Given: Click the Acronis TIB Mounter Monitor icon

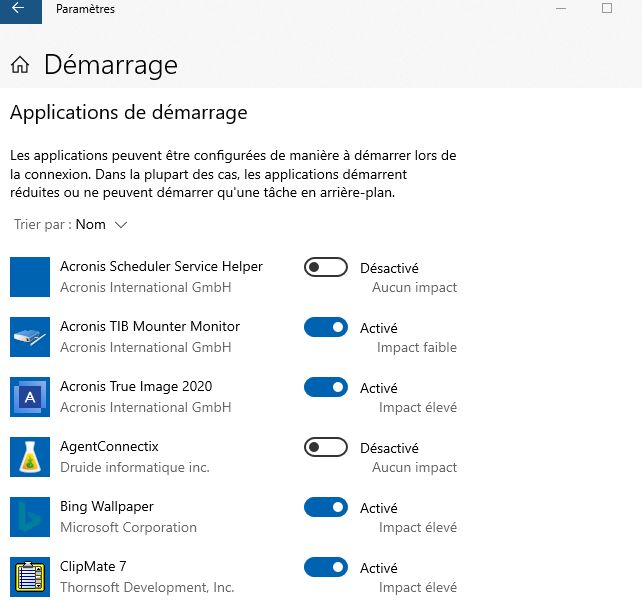Looking at the screenshot, I should point(30,337).
